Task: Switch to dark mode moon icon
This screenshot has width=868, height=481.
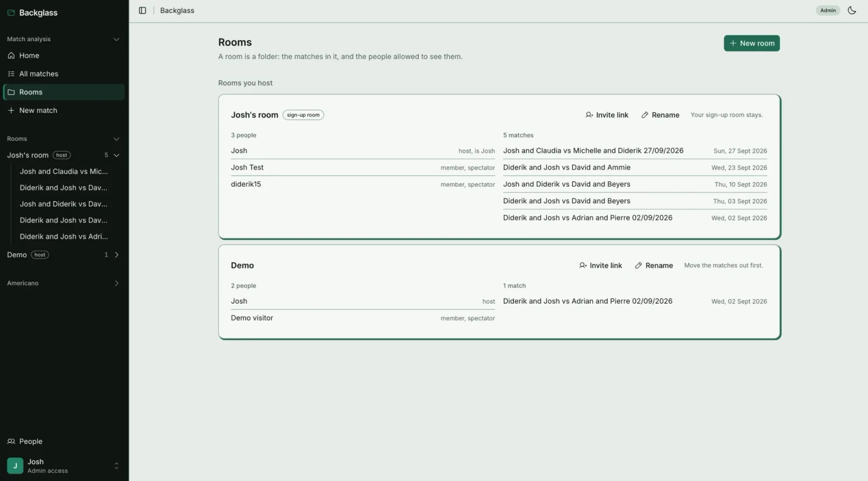Action: click(852, 10)
